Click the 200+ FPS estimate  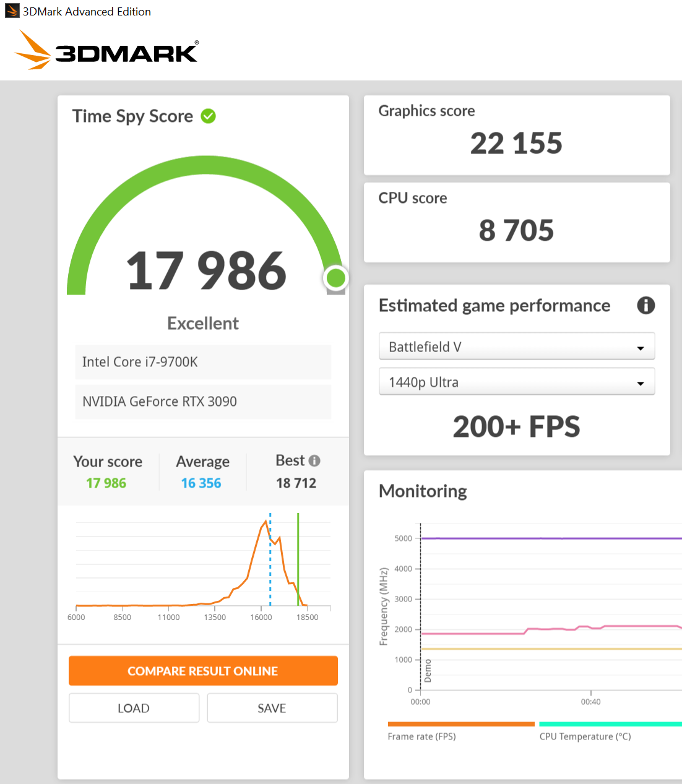coord(516,426)
